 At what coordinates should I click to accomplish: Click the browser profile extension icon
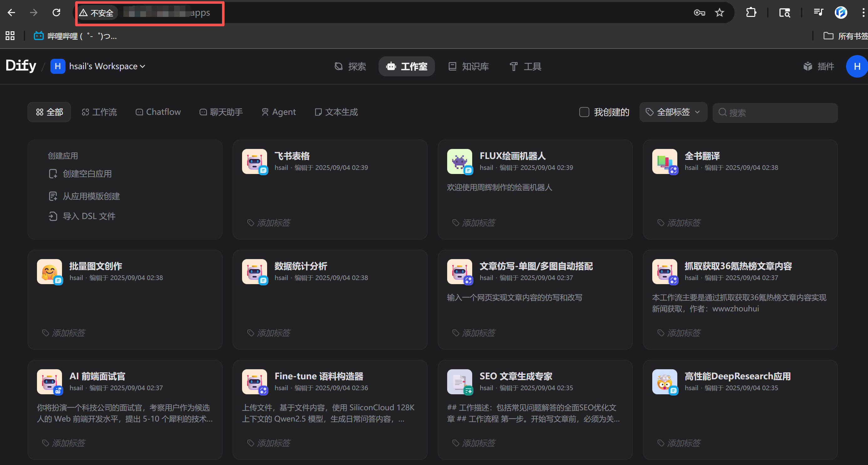click(841, 13)
